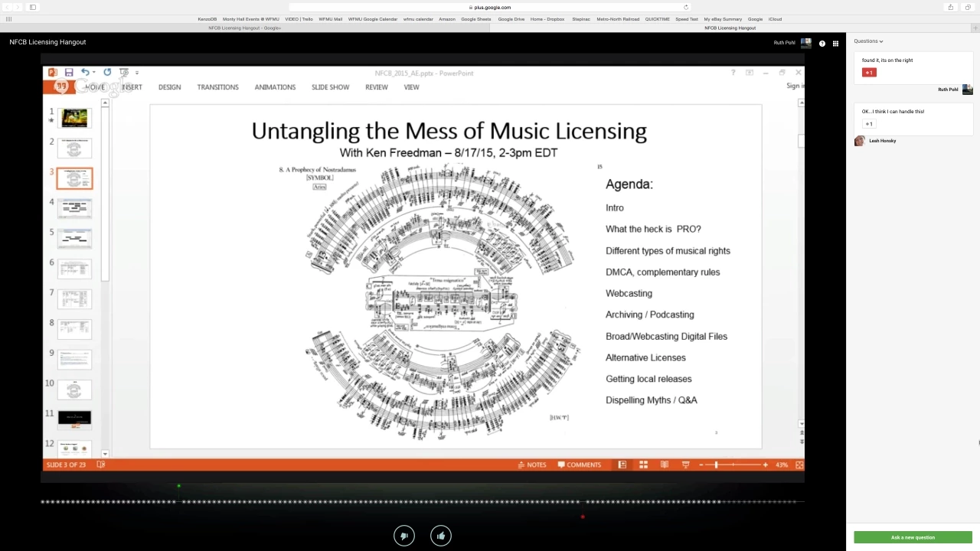Open the SLIDE SHOW ribbon tab
The image size is (980, 551).
(x=330, y=87)
